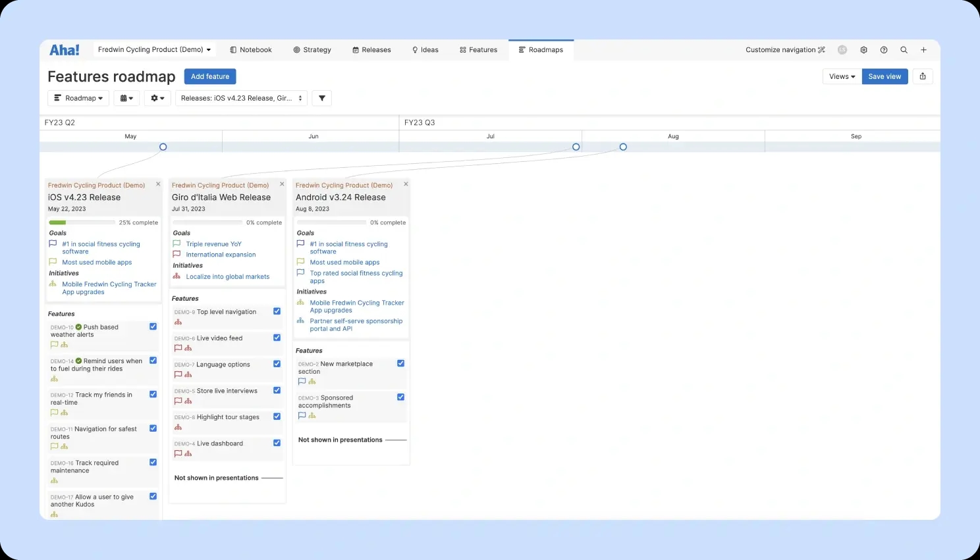This screenshot has height=560, width=980.
Task: Open the Notebook tab
Action: 250,50
